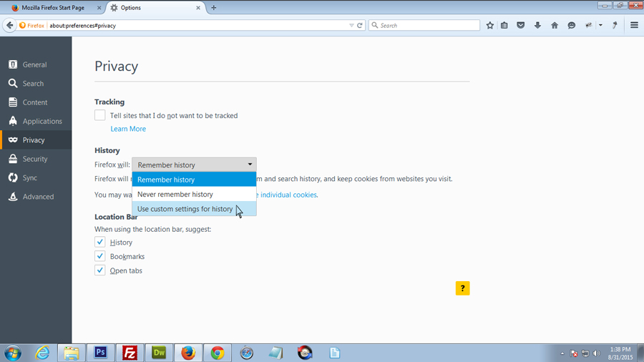Click the Sync arrows icon in sidebar

(13, 177)
